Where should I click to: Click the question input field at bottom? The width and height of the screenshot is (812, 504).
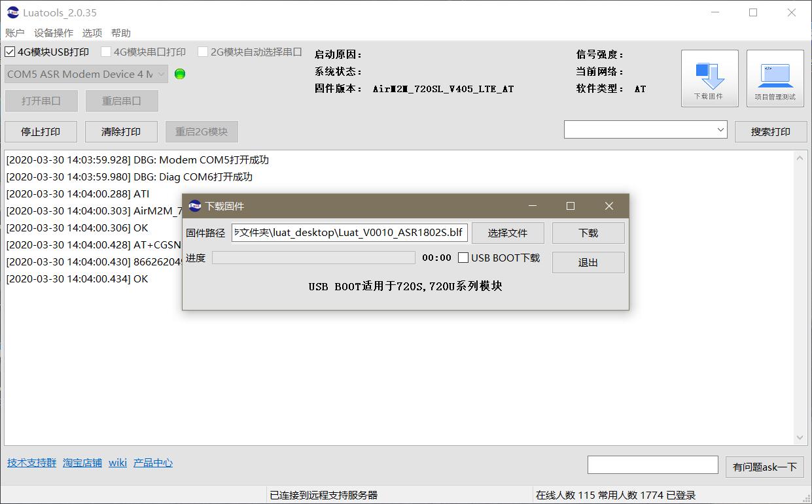tap(653, 465)
